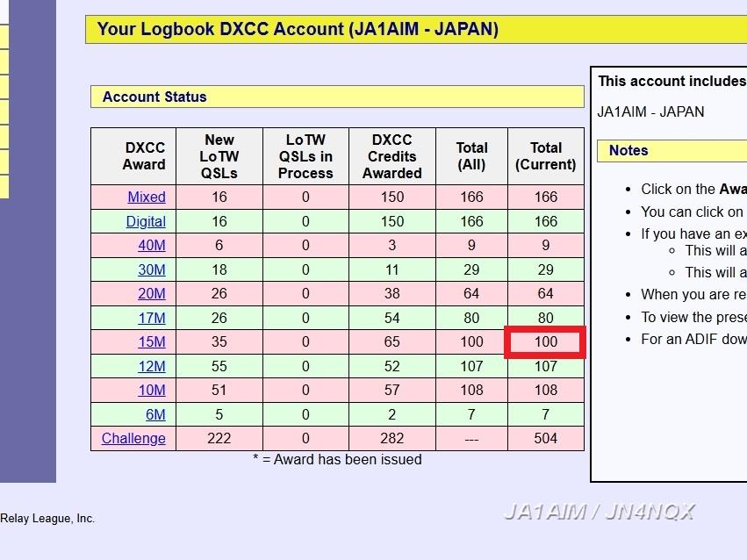Open the Challenge award link

pos(133,438)
